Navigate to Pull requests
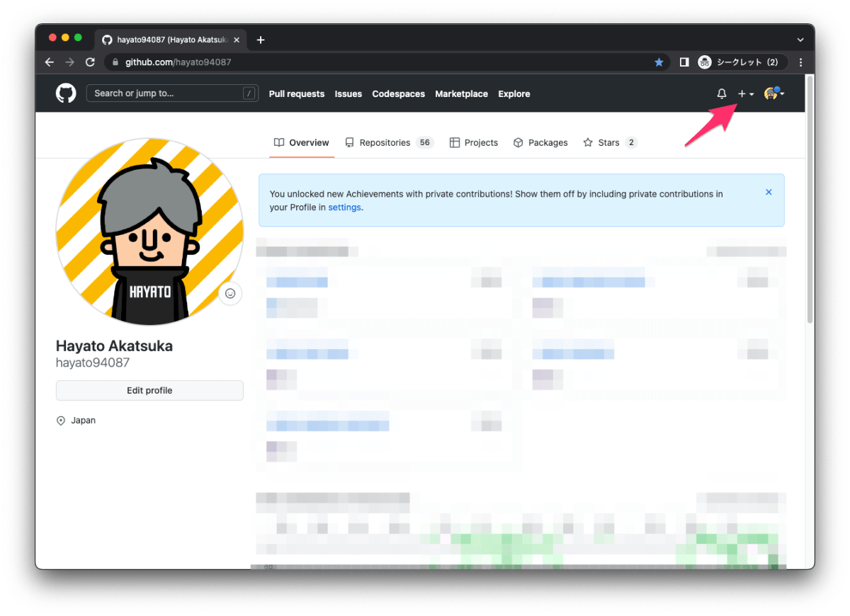 (296, 93)
